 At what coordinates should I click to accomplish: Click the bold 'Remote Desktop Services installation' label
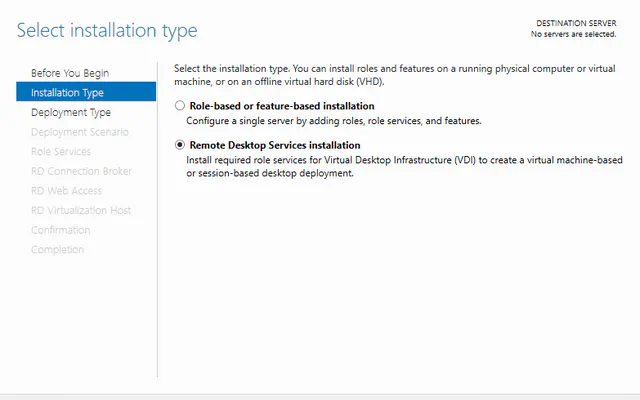[x=275, y=145]
